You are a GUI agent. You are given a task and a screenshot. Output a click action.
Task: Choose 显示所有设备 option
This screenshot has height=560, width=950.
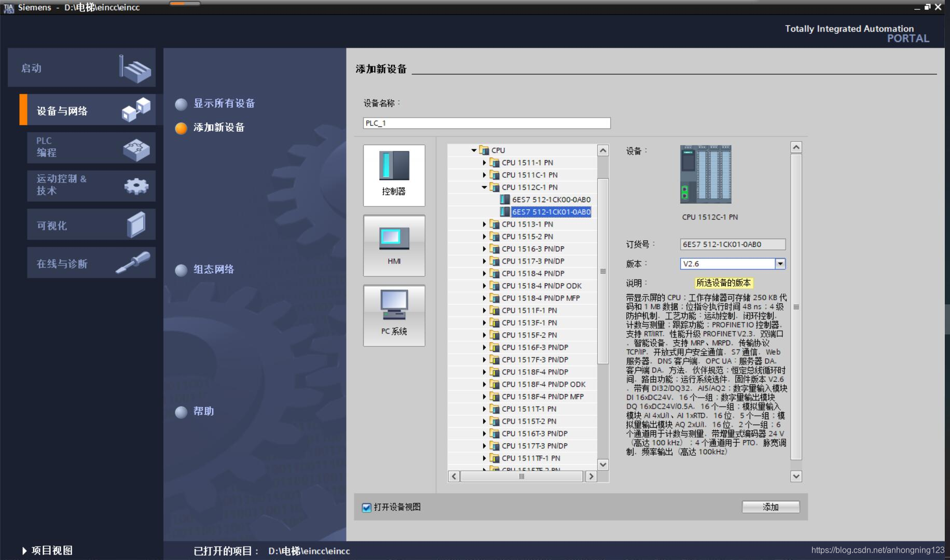[215, 104]
